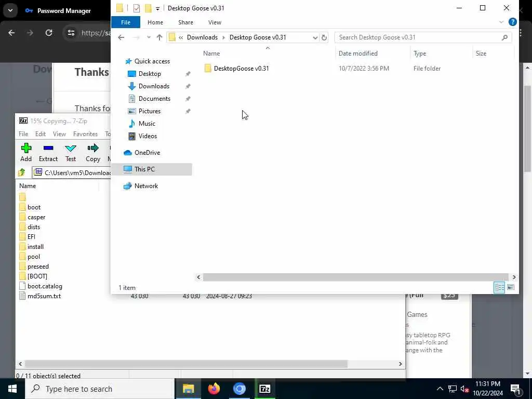Select the DesktopGoose v0.31 folder
The width and height of the screenshot is (532, 399).
point(241,68)
